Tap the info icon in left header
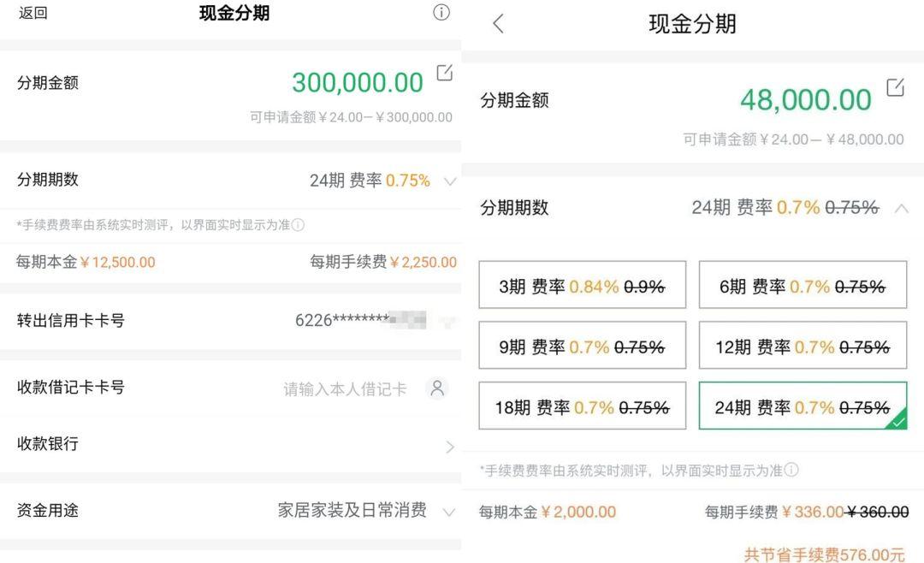 [441, 12]
